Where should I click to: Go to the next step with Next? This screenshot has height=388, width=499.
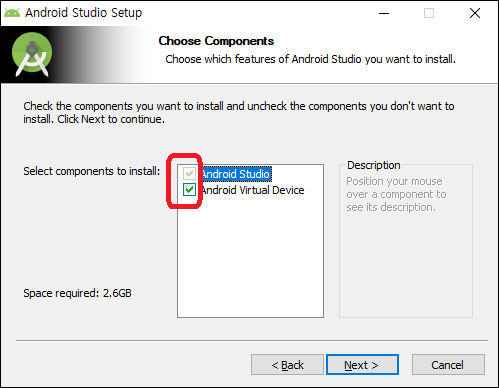coord(362,365)
